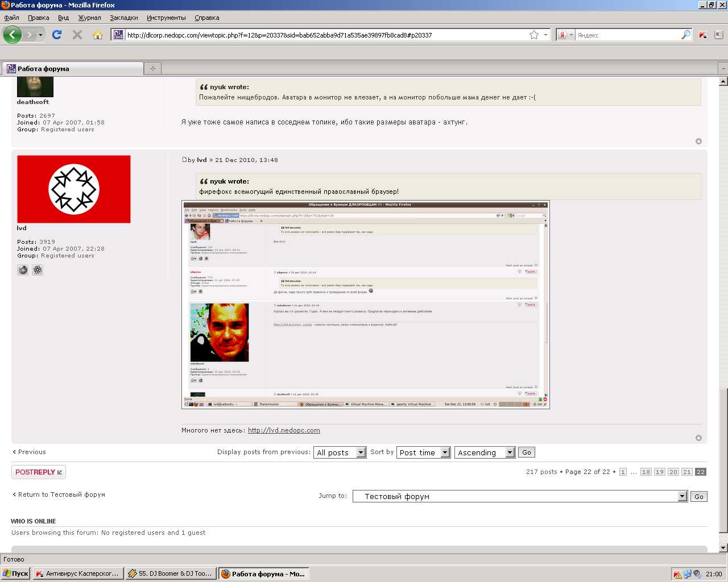Expand the 'Тестовый форум' jump-to dropdown
This screenshot has width=728, height=582.
(x=682, y=496)
